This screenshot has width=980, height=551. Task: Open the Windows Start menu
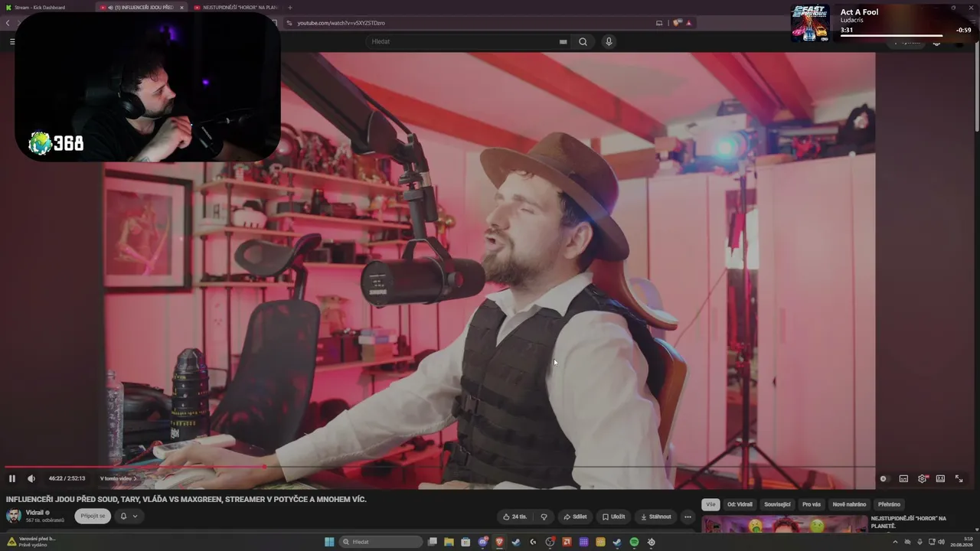(x=329, y=542)
